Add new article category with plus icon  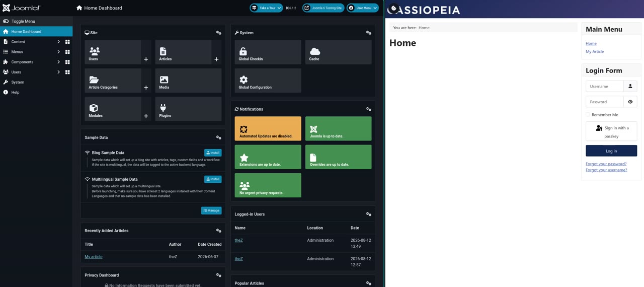[x=146, y=88]
